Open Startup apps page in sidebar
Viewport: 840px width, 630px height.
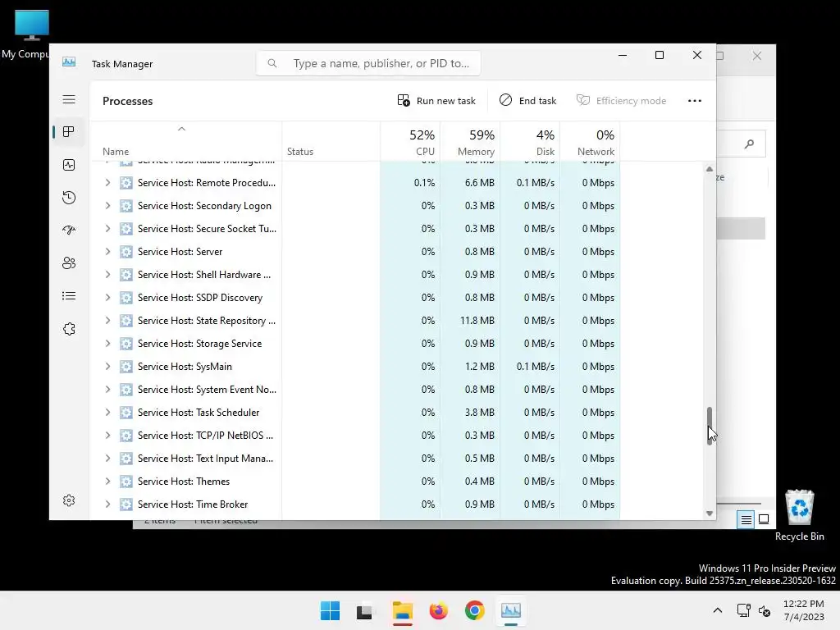click(x=69, y=231)
